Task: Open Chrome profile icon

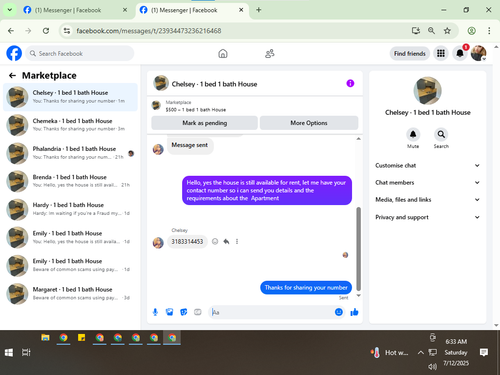Action: [471, 31]
